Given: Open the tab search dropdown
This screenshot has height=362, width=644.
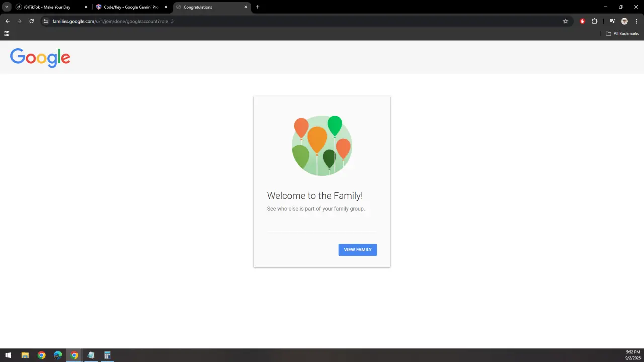Looking at the screenshot, I should click(7, 7).
